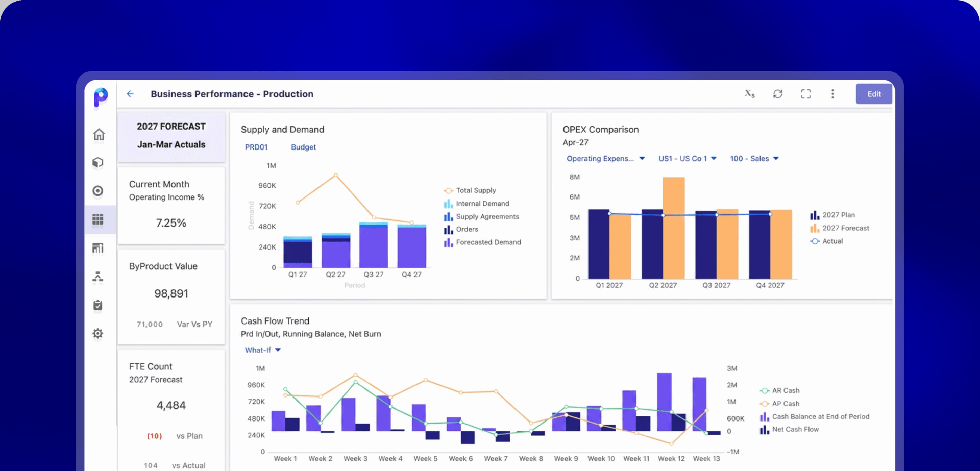Viewport: 980px width, 471px height.
Task: Click the Supply and Demand chart title
Action: coord(282,130)
